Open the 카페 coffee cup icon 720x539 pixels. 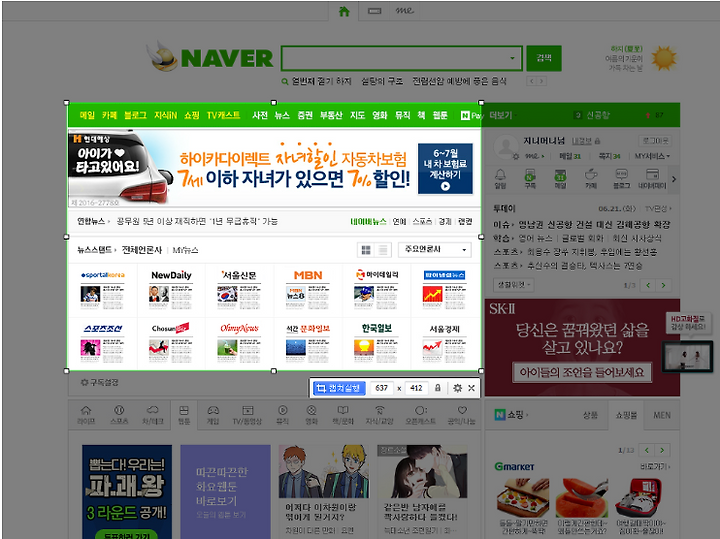591,179
